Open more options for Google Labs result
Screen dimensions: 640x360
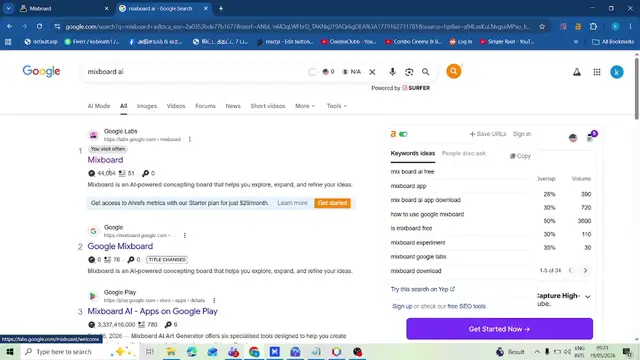pos(190,139)
